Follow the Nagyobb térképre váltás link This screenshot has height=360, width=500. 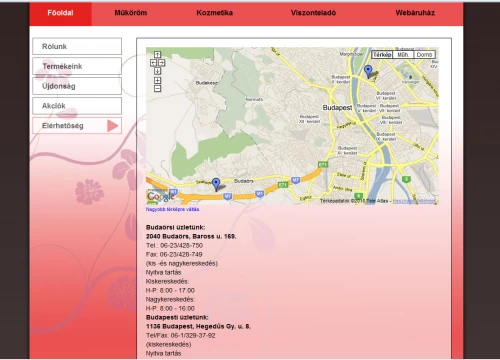pos(172,209)
